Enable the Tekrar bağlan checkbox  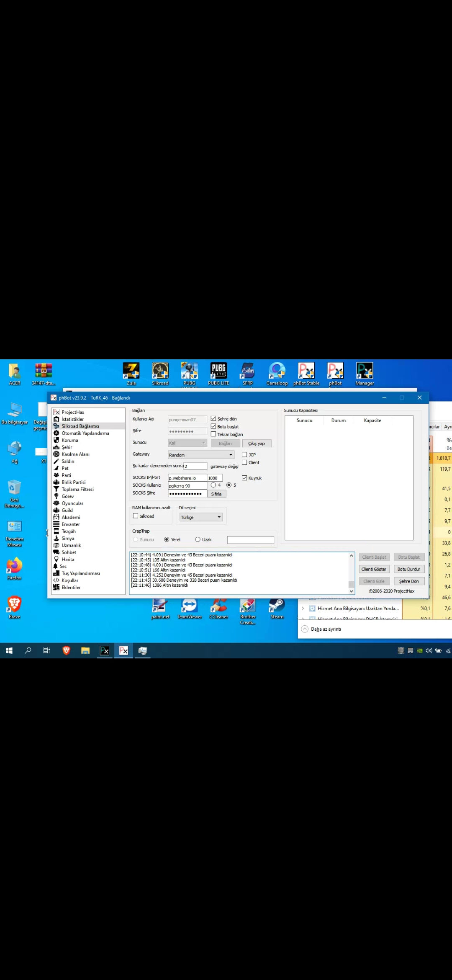point(213,434)
